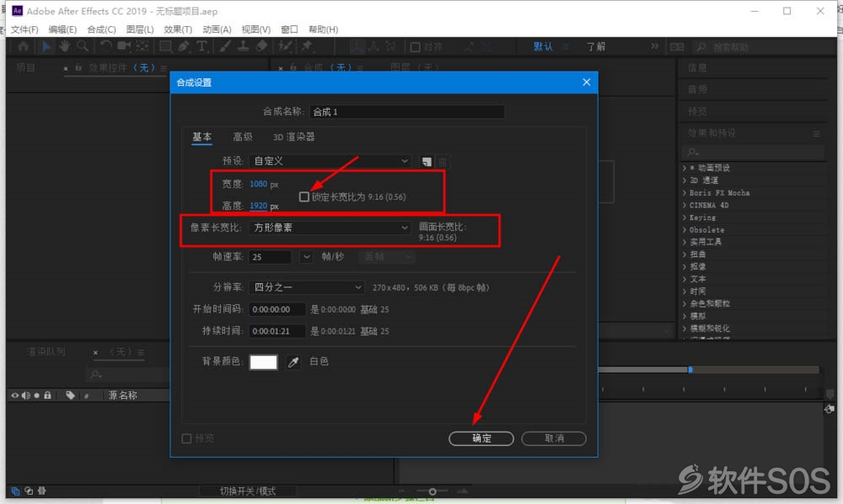Open the 像素长宽比 dropdown 方形像素

click(330, 228)
